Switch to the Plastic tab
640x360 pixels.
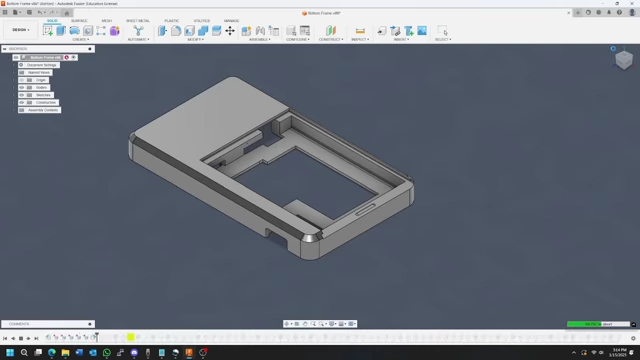click(171, 21)
